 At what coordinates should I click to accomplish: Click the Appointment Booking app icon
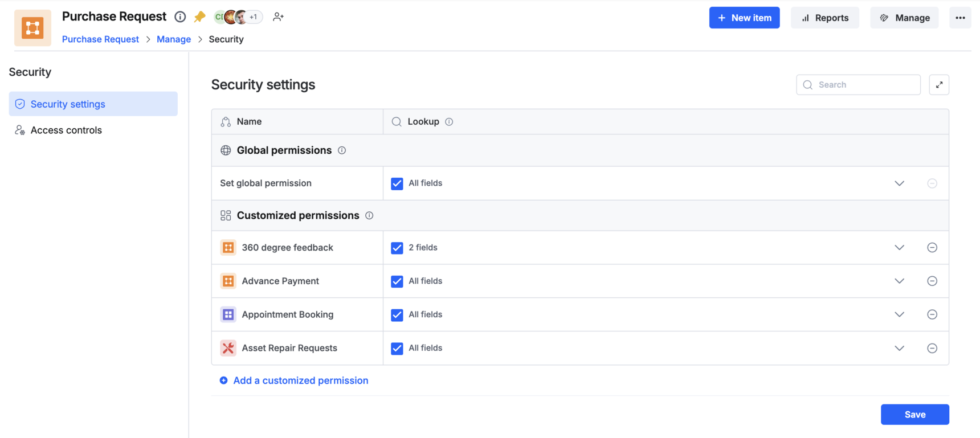tap(228, 314)
